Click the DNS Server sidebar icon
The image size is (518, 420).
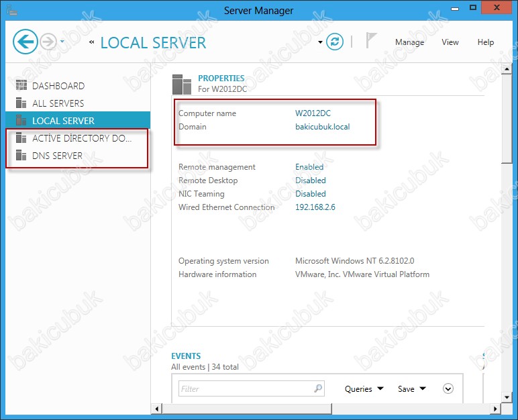(21, 155)
